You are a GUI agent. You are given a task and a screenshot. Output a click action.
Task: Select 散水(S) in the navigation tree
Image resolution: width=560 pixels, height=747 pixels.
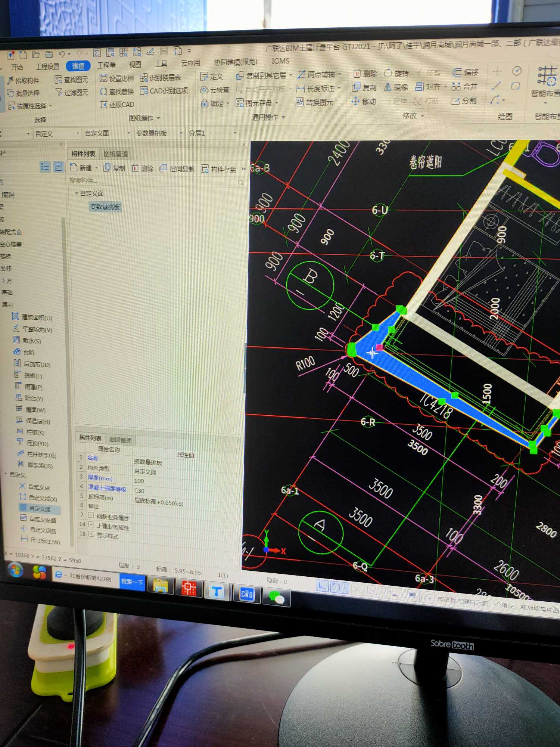click(x=27, y=341)
